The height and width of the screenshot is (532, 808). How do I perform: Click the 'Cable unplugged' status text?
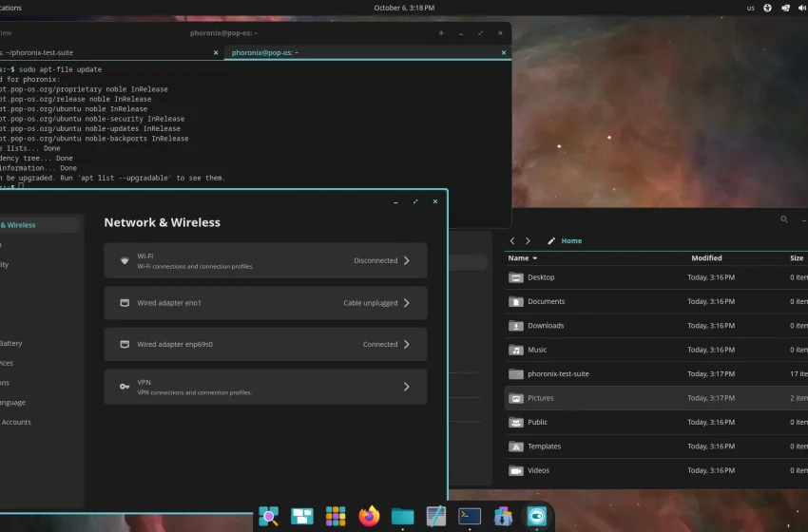(371, 303)
